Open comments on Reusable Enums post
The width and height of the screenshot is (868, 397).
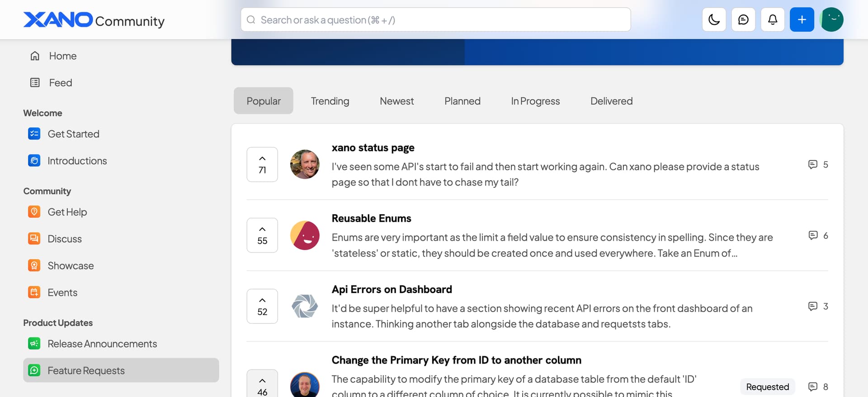818,235
